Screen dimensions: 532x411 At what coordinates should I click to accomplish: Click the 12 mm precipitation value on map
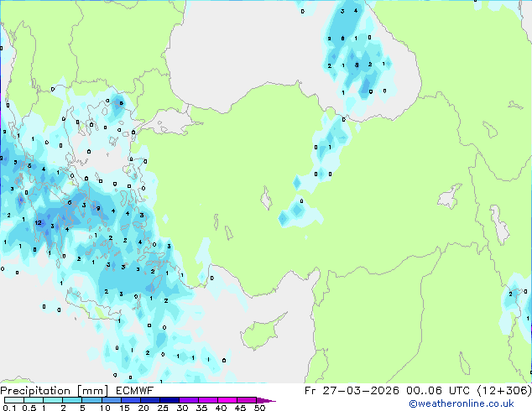coord(38,223)
